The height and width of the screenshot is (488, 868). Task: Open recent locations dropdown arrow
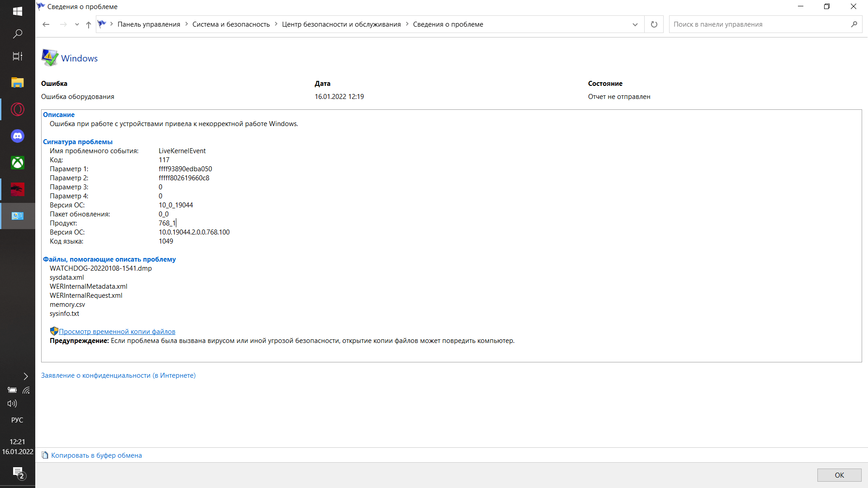click(x=77, y=24)
